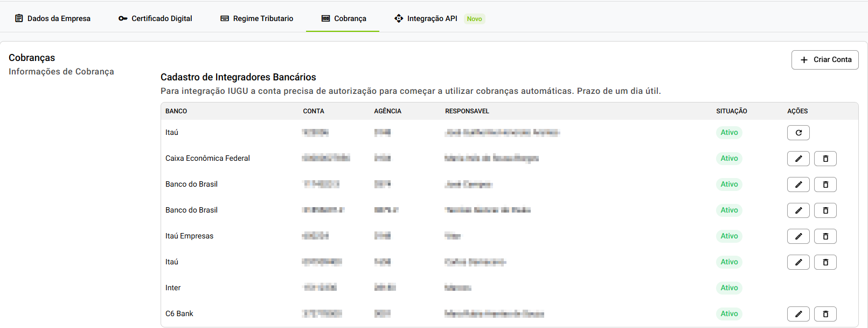Image resolution: width=868 pixels, height=328 pixels.
Task: Click pencil icon for Itaú Empresas row
Action: click(x=798, y=236)
